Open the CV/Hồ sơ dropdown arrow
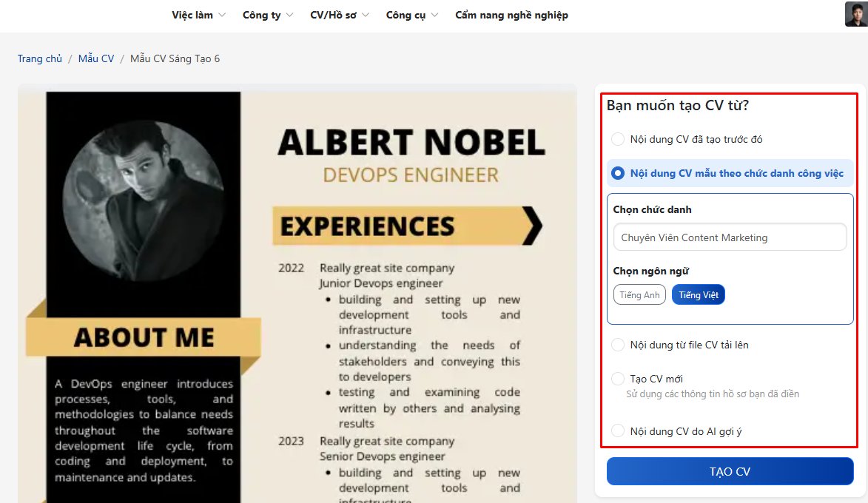 pos(366,15)
